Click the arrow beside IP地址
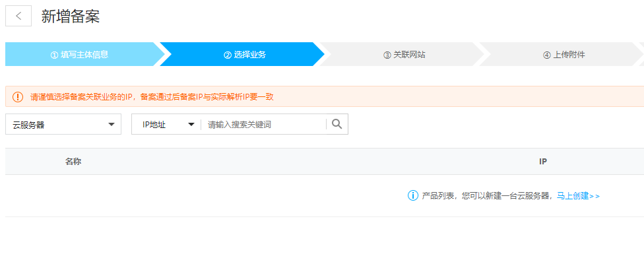The width and height of the screenshot is (644, 264). pyautogui.click(x=191, y=125)
